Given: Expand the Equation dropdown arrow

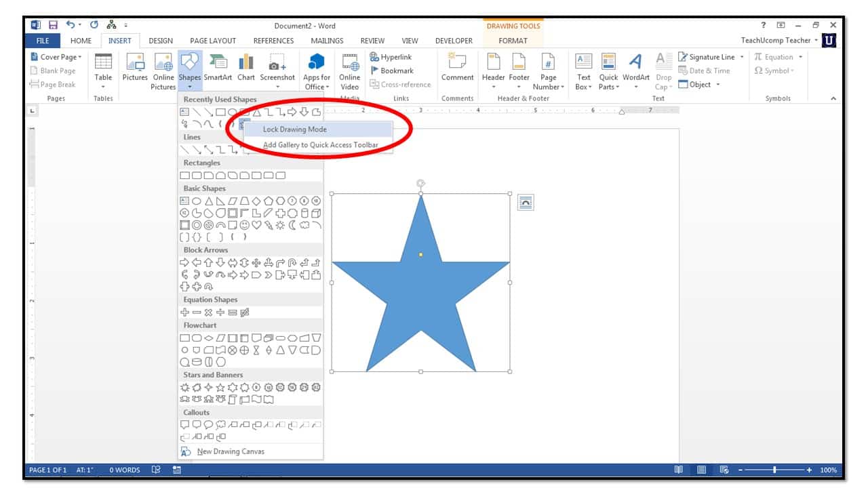Looking at the screenshot, I should click(801, 57).
